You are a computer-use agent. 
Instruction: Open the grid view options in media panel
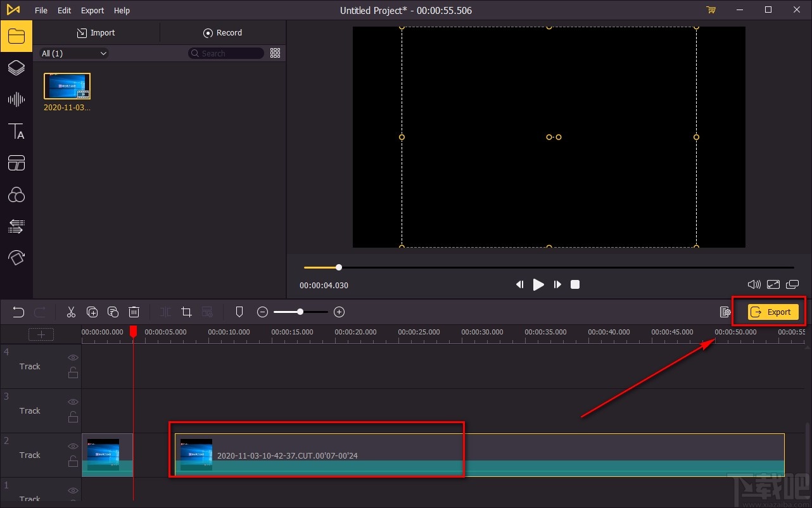click(x=275, y=53)
